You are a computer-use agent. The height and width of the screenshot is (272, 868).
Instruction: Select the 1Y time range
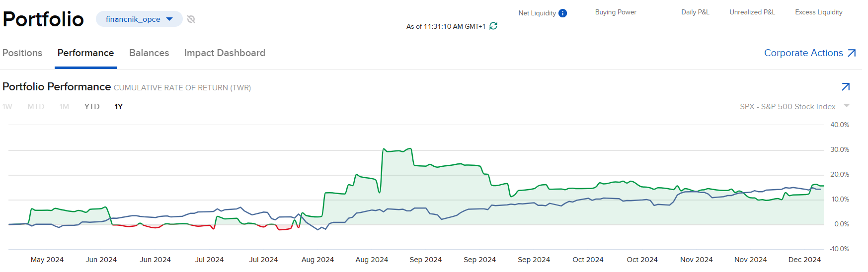click(x=119, y=107)
